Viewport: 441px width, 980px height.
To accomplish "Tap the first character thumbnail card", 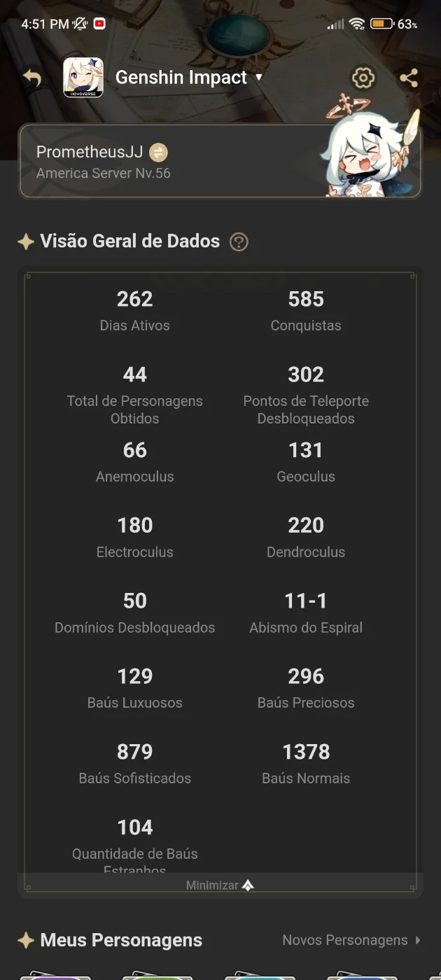I will [55, 974].
